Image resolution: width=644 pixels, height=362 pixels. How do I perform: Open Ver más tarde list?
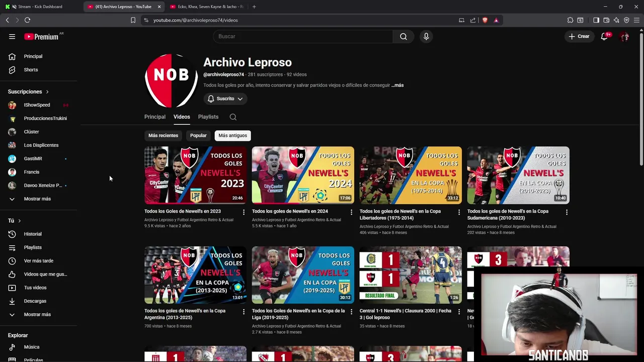[39, 261]
